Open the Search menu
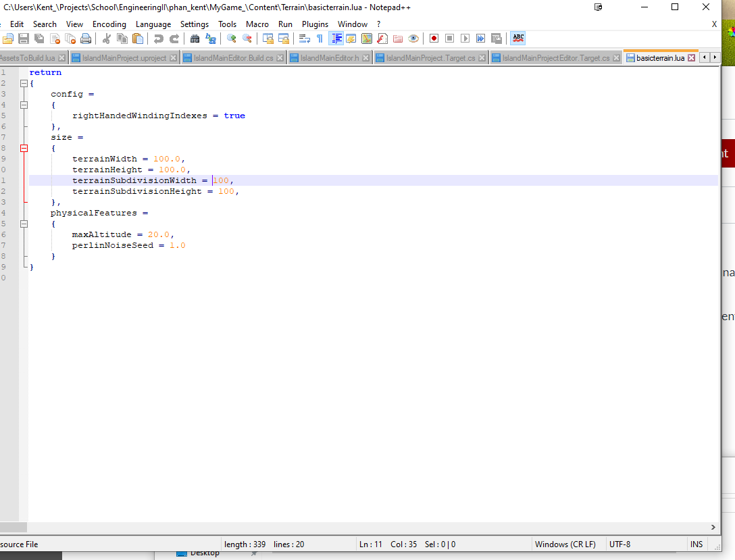The height and width of the screenshot is (560, 735). tap(45, 24)
